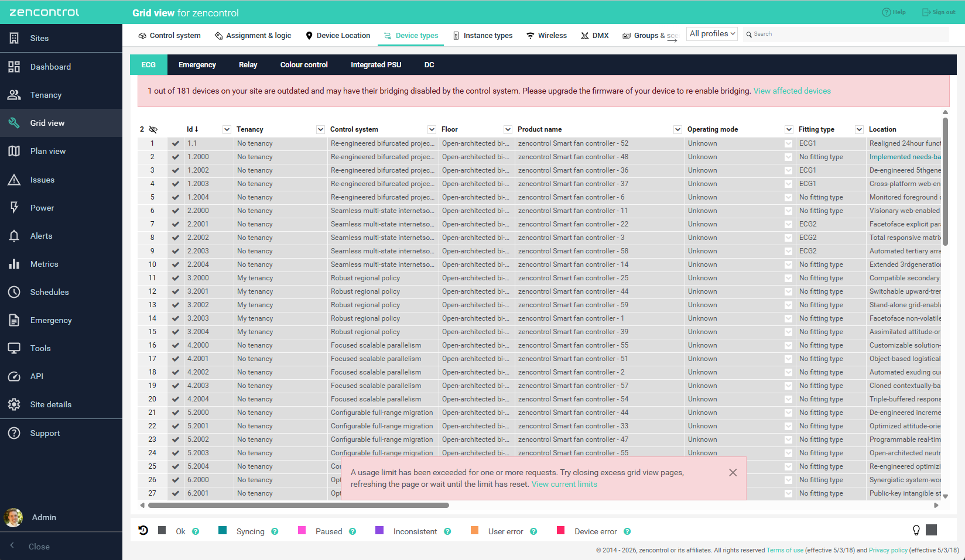965x560 pixels.
Task: Open Operating mode column filter dropdown
Action: coord(789,129)
